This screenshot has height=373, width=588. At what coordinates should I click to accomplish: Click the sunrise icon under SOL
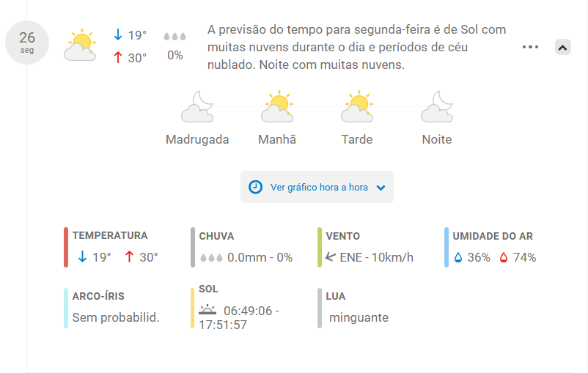click(x=207, y=310)
